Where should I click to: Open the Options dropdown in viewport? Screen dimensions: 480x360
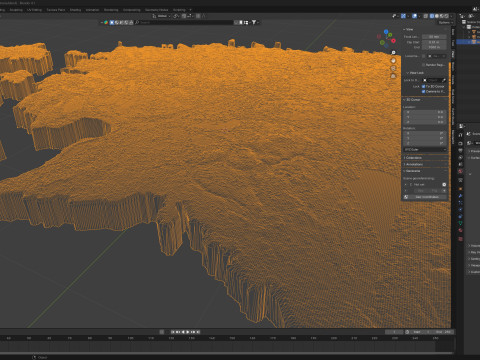[x=445, y=22]
